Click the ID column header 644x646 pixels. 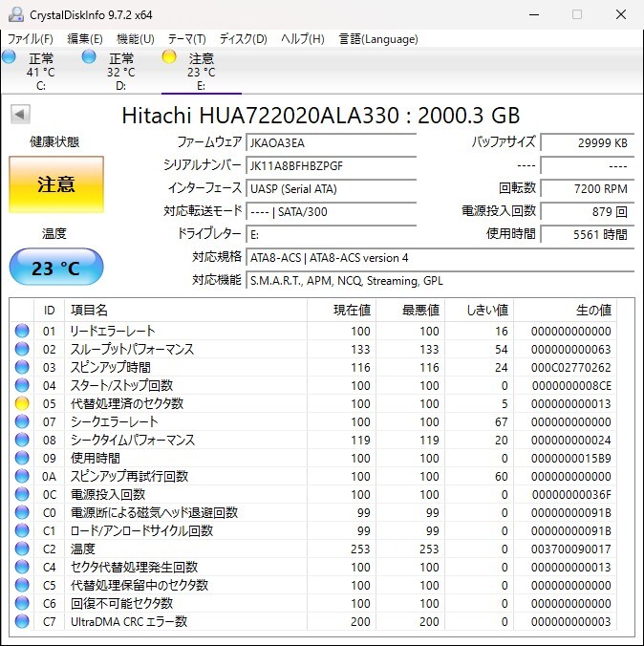coord(49,310)
